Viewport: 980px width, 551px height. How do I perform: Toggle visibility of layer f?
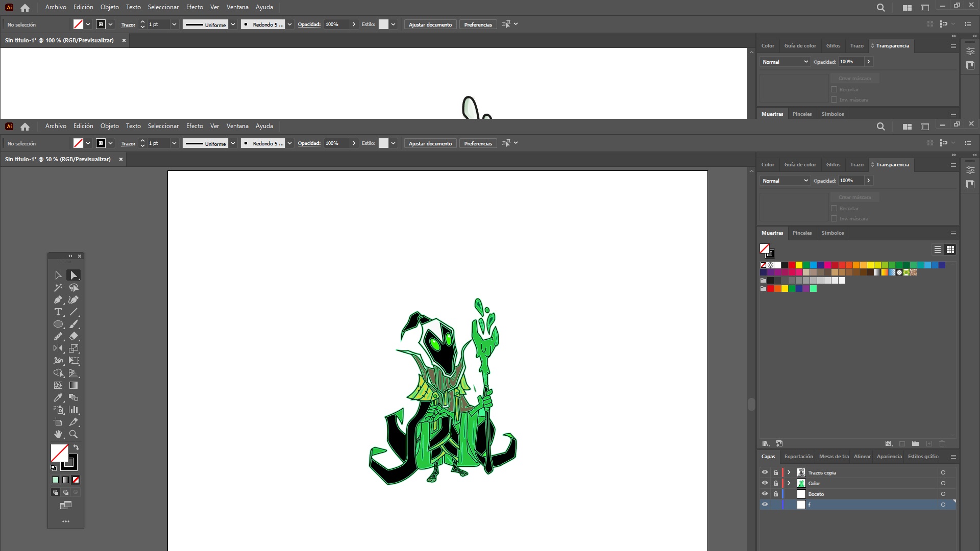[x=765, y=505]
